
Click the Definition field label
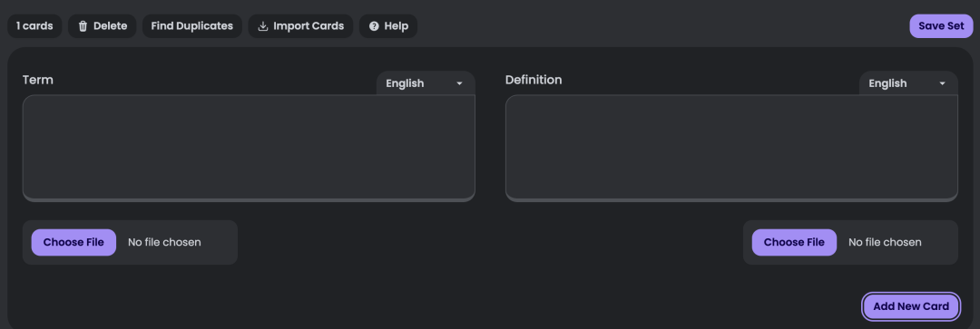coord(534,80)
